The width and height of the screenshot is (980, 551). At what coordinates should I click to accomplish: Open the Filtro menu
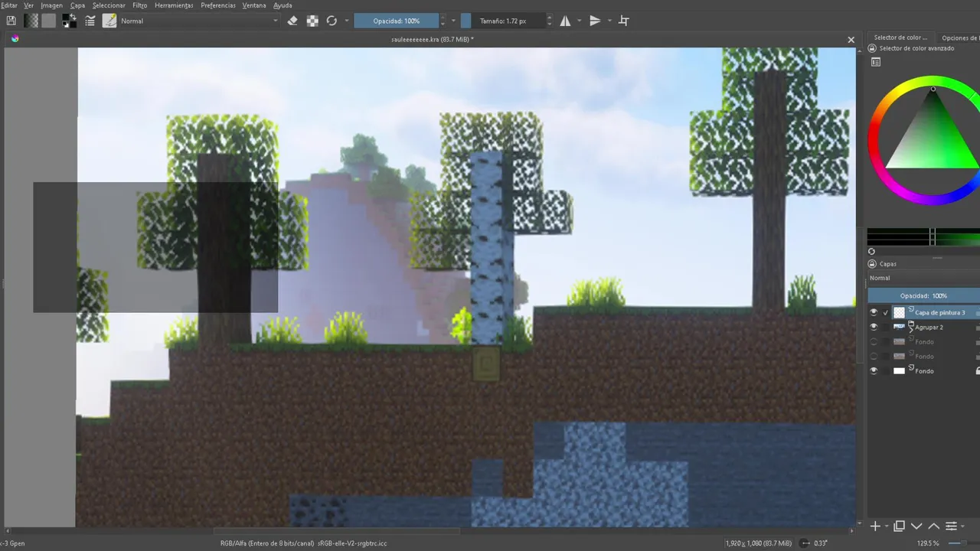tap(139, 5)
